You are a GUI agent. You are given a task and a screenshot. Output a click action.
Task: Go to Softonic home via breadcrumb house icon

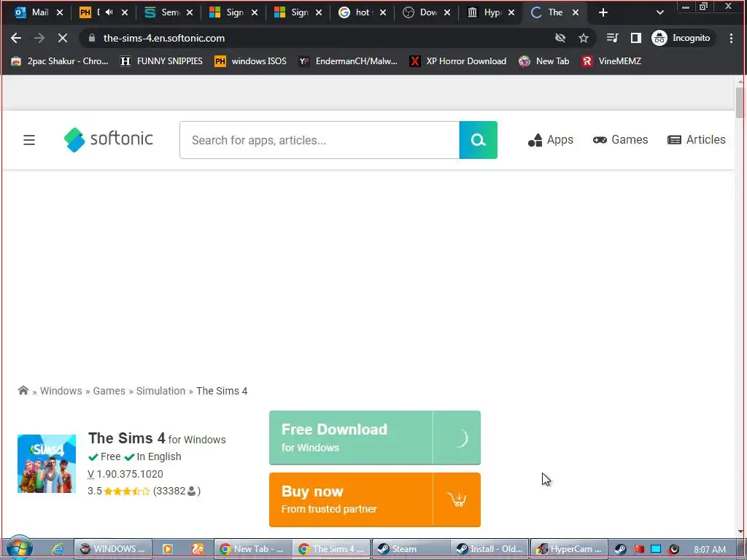pyautogui.click(x=23, y=391)
